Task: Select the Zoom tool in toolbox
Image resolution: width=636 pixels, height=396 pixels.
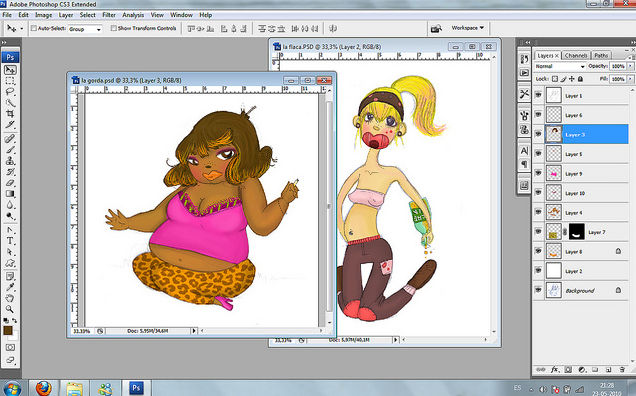Action: pos(10,309)
